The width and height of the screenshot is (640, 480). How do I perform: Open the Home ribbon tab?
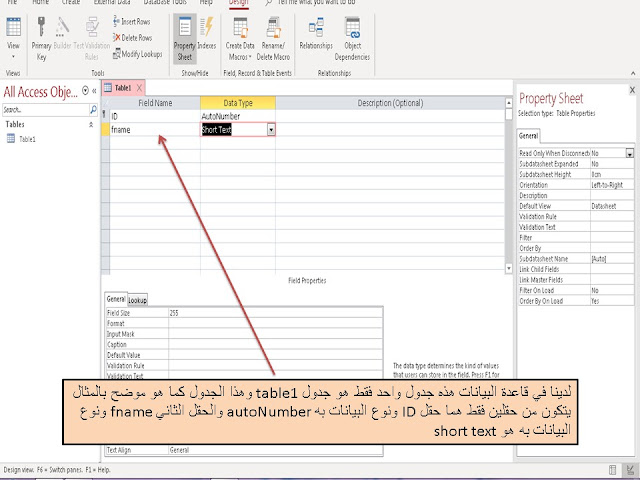pos(40,2)
